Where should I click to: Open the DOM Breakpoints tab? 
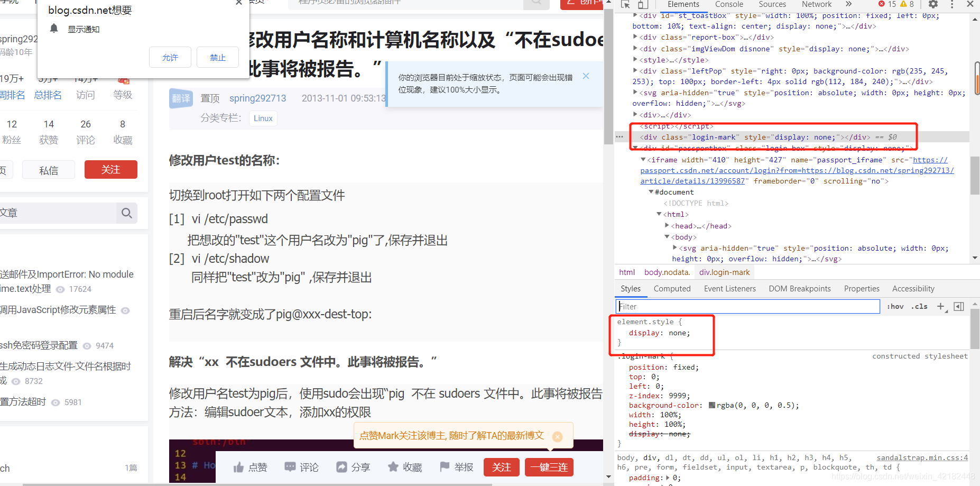[800, 289]
